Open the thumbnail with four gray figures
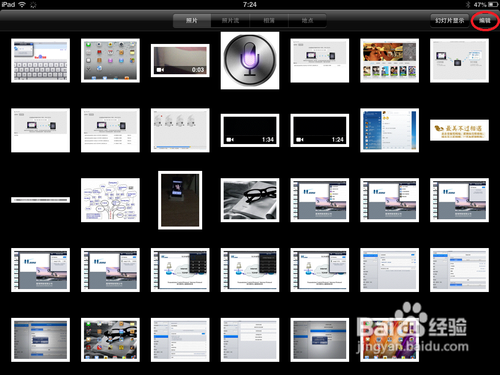The height and width of the screenshot is (375, 500). (180, 130)
